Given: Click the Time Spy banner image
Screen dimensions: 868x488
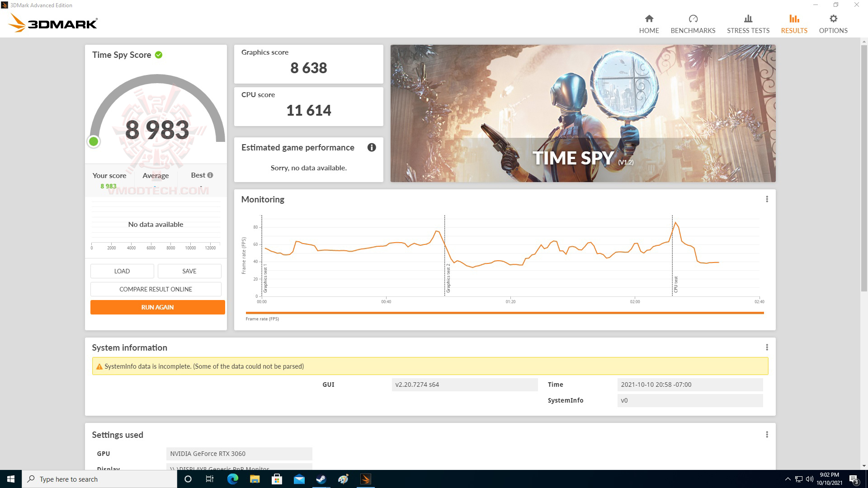Looking at the screenshot, I should (583, 113).
